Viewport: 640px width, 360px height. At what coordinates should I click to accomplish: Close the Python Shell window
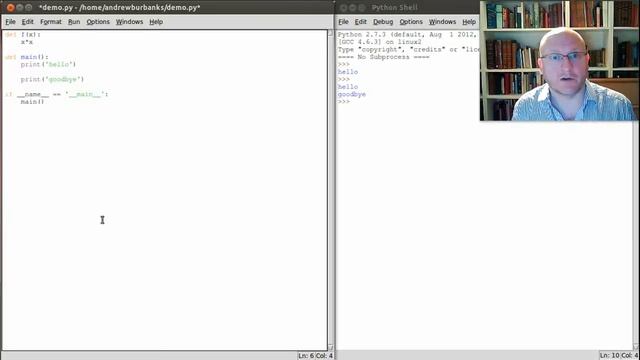tap(344, 7)
